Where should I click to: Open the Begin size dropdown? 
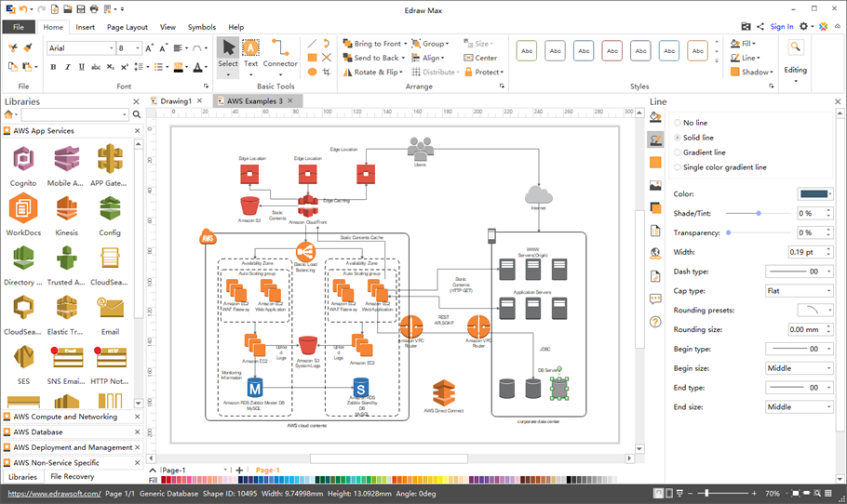click(x=799, y=368)
